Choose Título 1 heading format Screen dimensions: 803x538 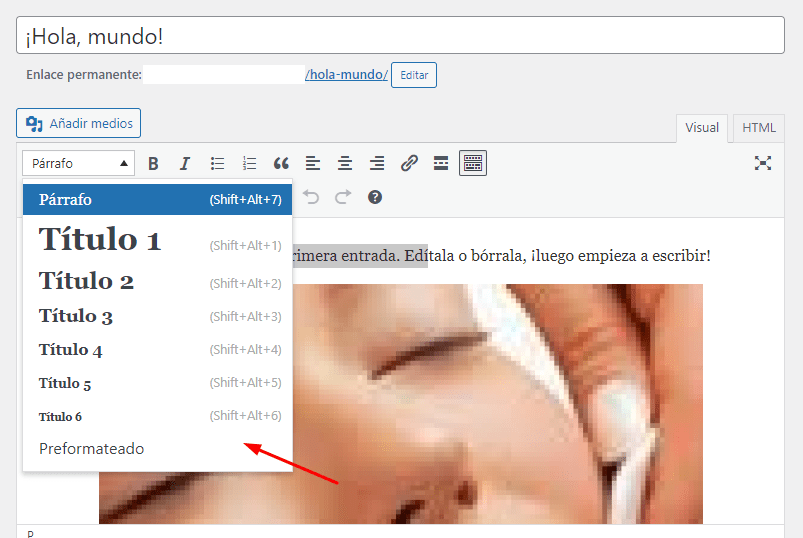(157, 241)
